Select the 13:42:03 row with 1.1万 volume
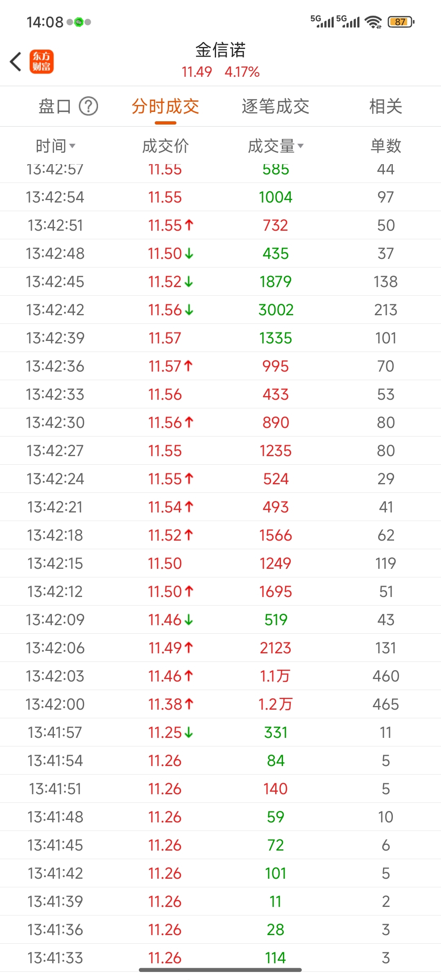The image size is (441, 980). [220, 676]
